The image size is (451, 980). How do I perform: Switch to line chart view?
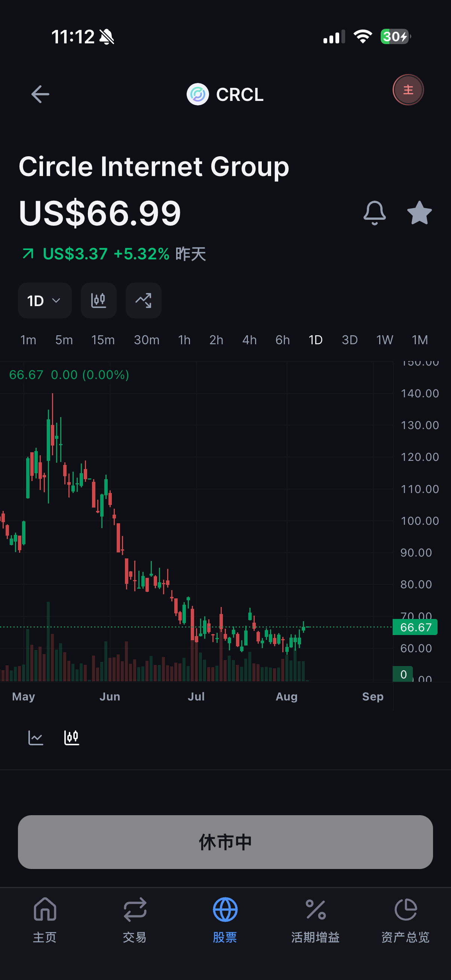pyautogui.click(x=36, y=738)
